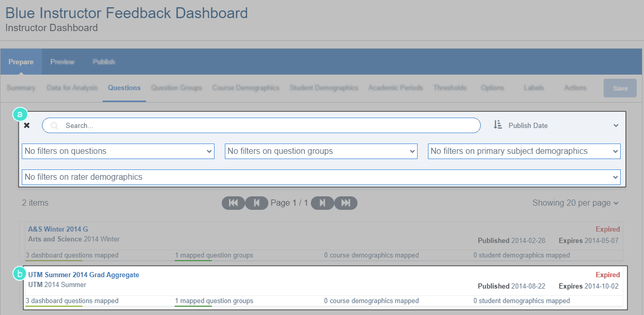Open the Course Demographics sub-tab
Viewport: 644px width, 315px height.
coord(246,88)
